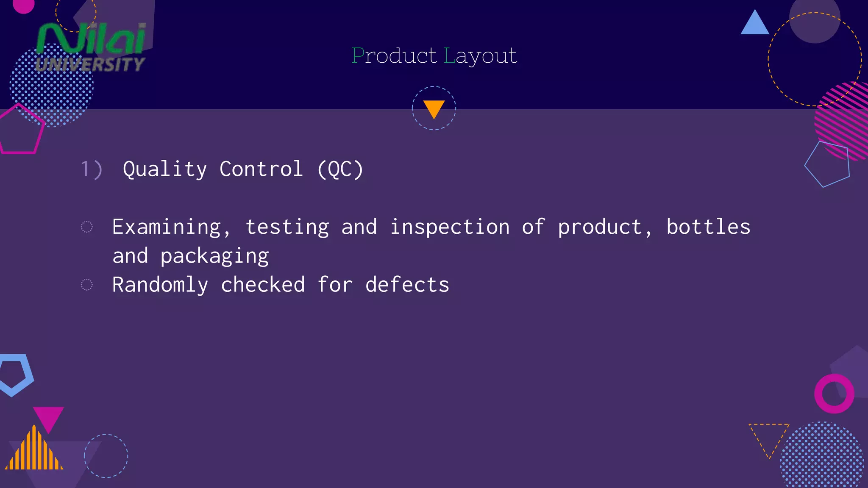The width and height of the screenshot is (868, 488).
Task: Click the orange downward triangle under the title
Action: coord(434,108)
